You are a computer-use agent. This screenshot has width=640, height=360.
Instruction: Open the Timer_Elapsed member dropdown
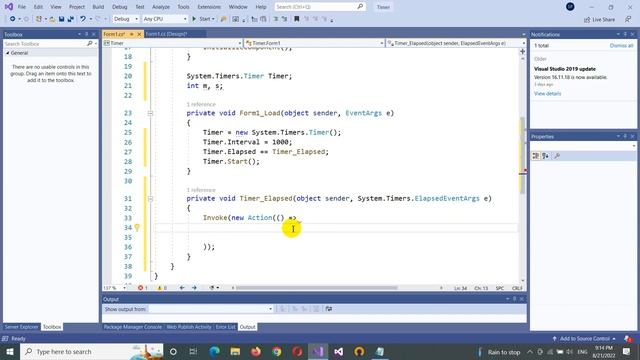coord(456,43)
